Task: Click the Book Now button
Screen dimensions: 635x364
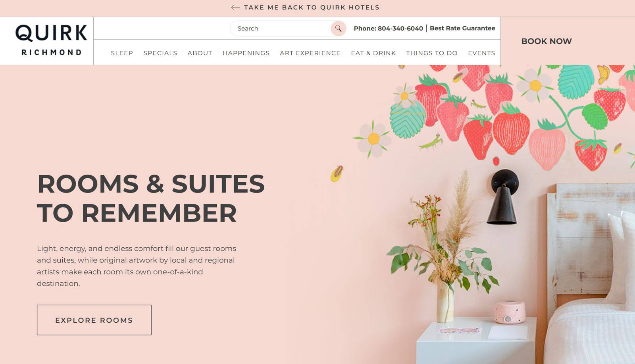Action: click(x=546, y=41)
